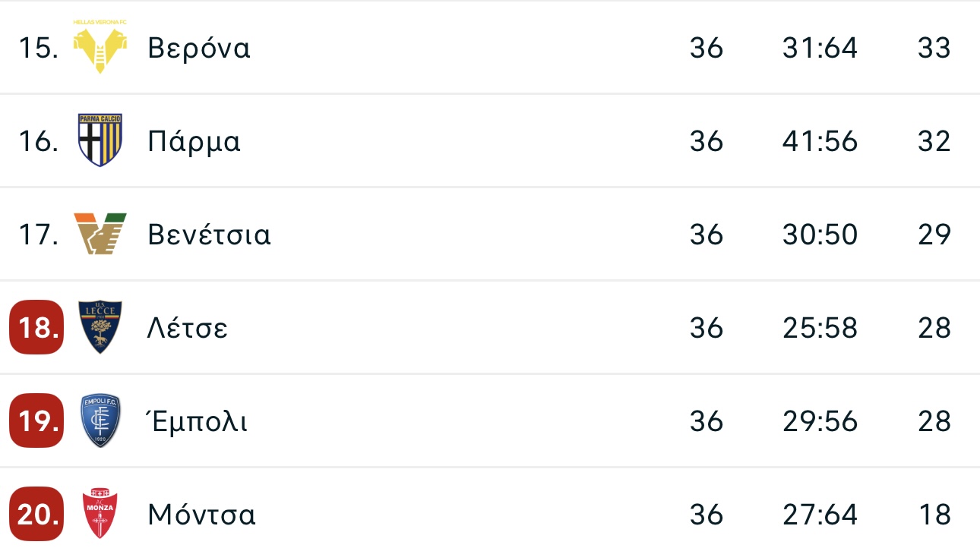Select the Λέτσε team name
This screenshot has width=980, height=548.
(188, 328)
